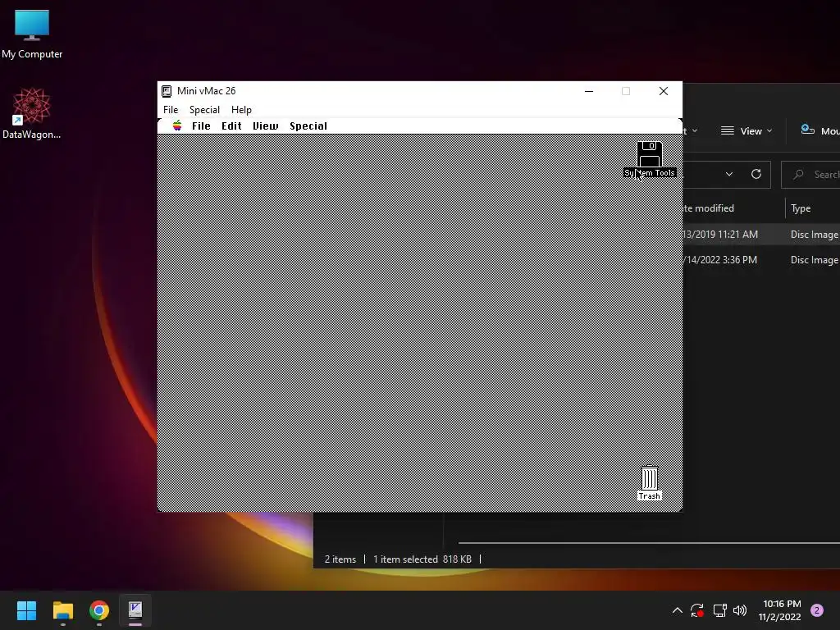
Task: Open the classic Mac Apple menu
Action: click(x=177, y=126)
